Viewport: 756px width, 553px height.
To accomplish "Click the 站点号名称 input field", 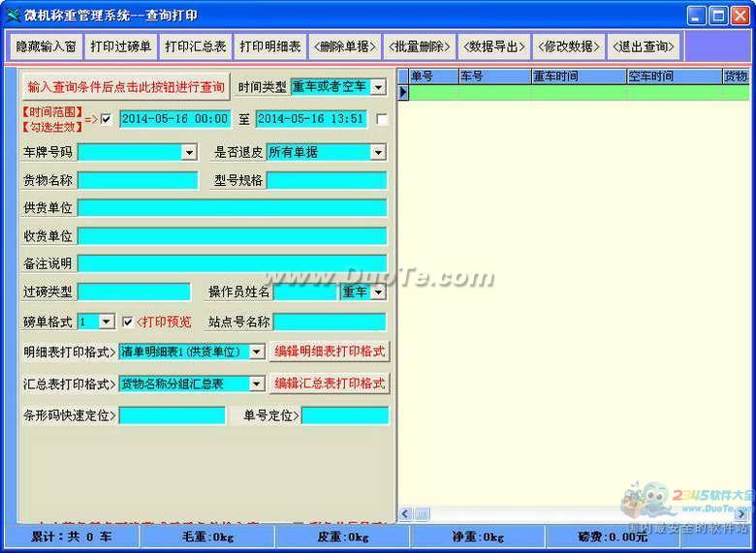I will (x=330, y=322).
